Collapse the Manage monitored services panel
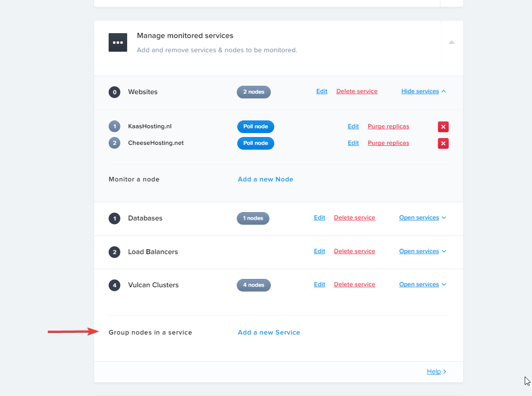The image size is (532, 396). (451, 42)
